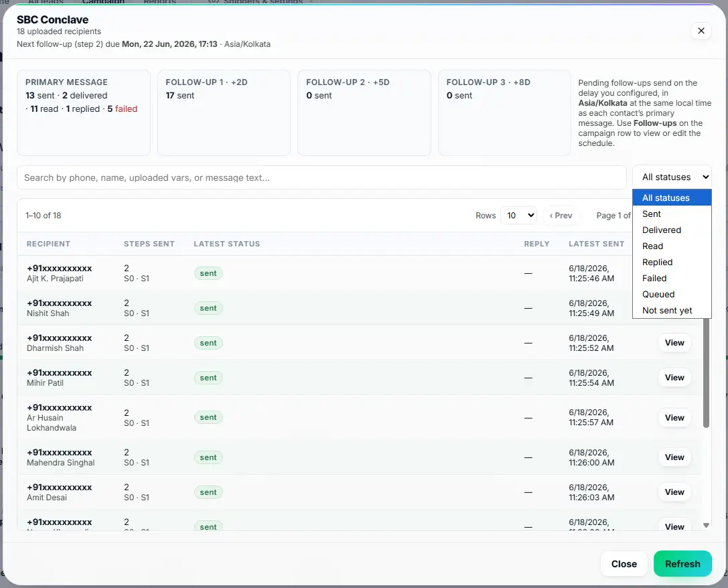Open the Follow-up 2 +5D card
This screenshot has height=588, width=728.
click(364, 113)
